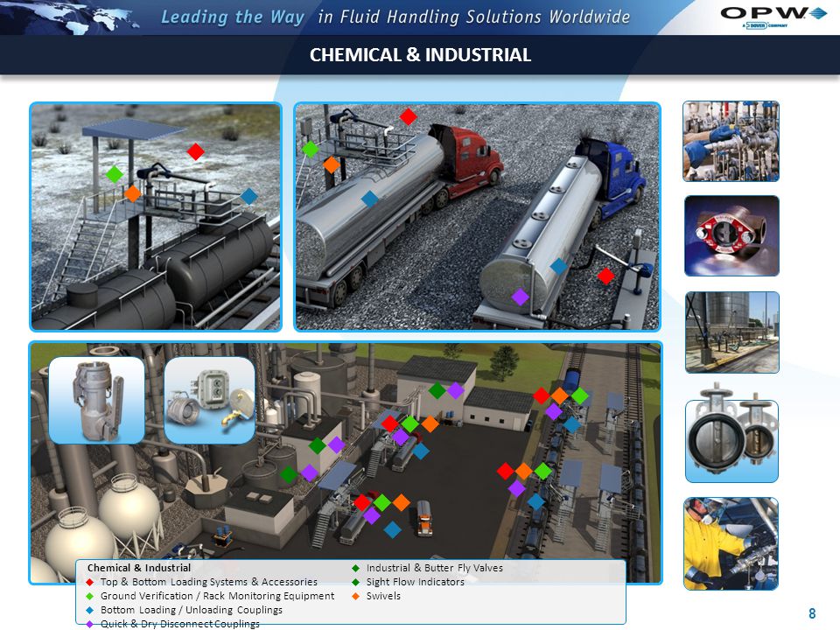Click the CHEMICAL & INDUSTRIAL slide title

coord(421,54)
